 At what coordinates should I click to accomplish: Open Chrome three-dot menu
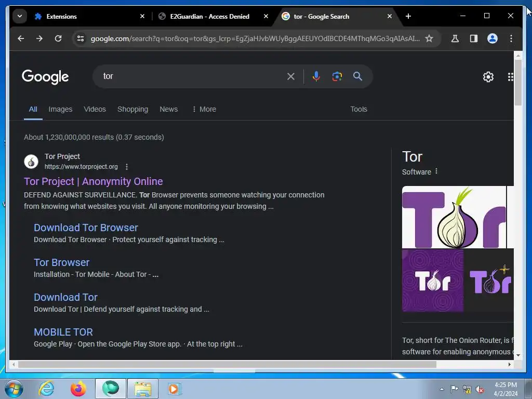coord(511,38)
